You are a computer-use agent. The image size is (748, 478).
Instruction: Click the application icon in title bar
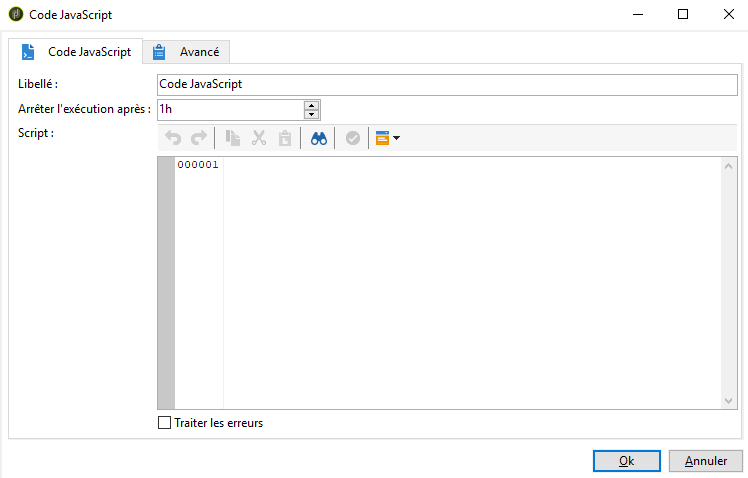(16, 14)
